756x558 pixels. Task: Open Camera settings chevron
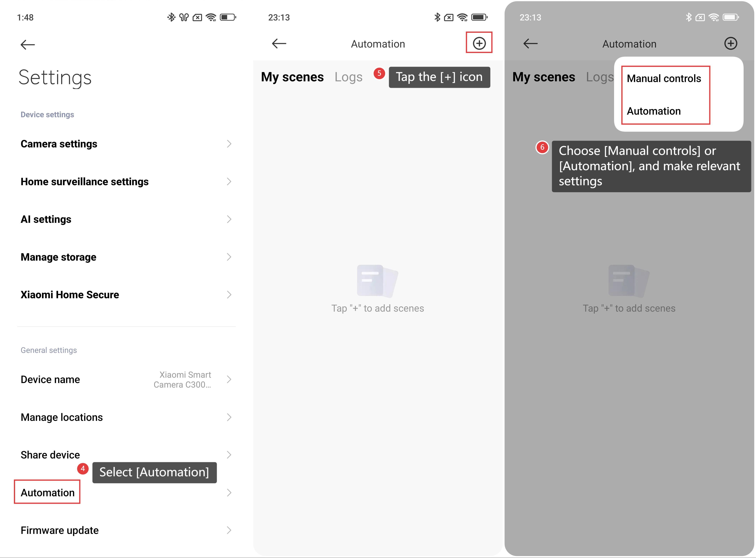[x=229, y=144]
